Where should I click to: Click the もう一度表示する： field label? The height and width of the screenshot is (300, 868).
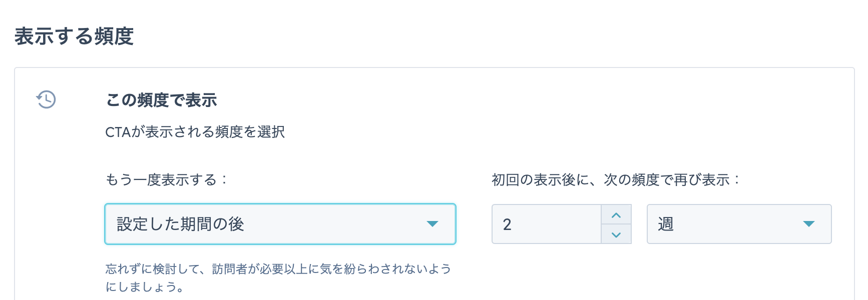(167, 179)
